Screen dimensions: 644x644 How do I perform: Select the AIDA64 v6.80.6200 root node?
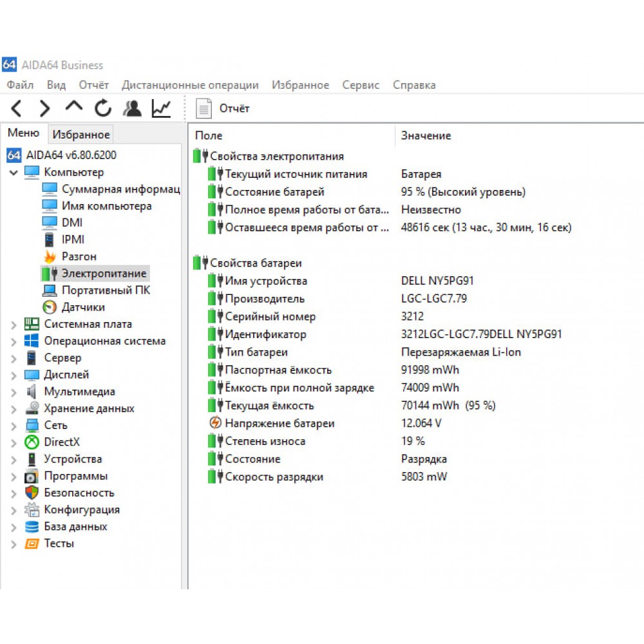[71, 155]
